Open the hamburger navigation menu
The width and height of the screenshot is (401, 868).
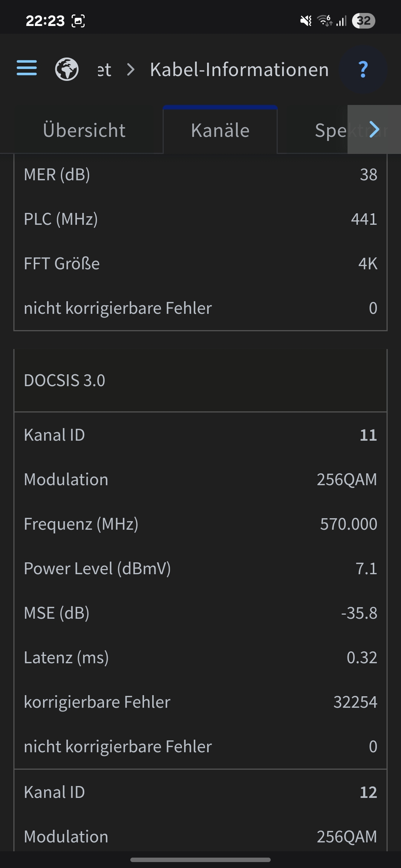click(27, 68)
